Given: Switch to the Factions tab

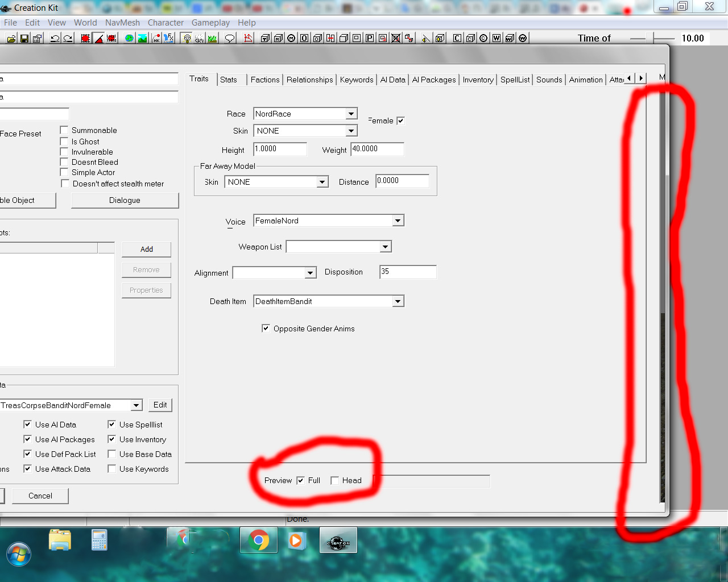Looking at the screenshot, I should [x=265, y=80].
